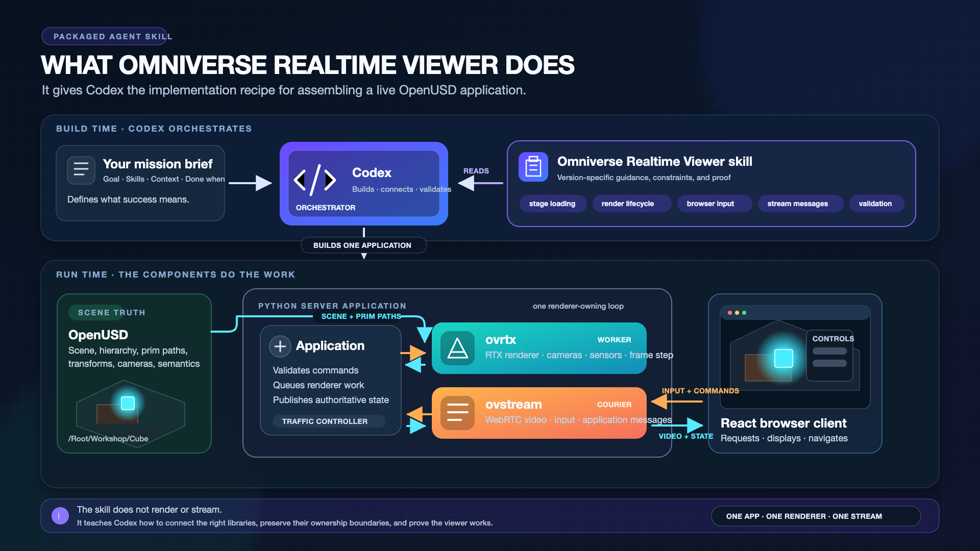Image resolution: width=980 pixels, height=551 pixels.
Task: Click the Your mission brief heading
Action: tap(158, 164)
